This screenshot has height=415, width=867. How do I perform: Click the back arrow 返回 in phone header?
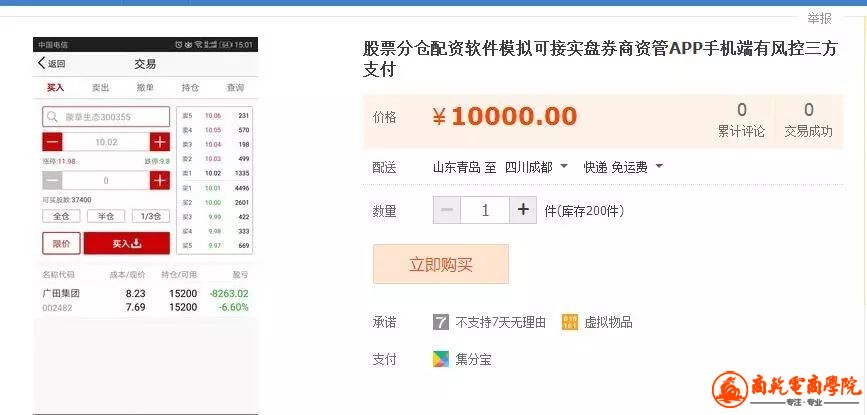coord(50,64)
